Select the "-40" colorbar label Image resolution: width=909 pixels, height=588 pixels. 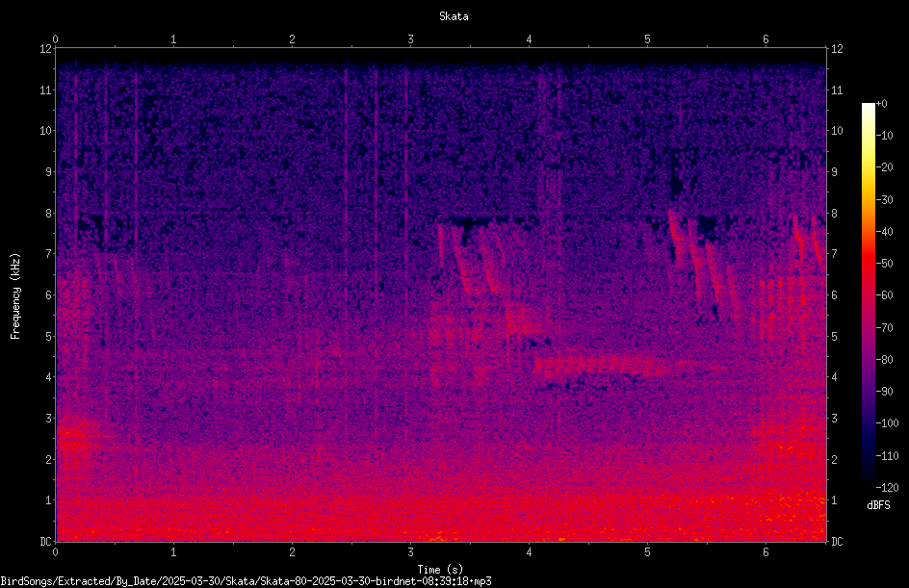pyautogui.click(x=884, y=232)
